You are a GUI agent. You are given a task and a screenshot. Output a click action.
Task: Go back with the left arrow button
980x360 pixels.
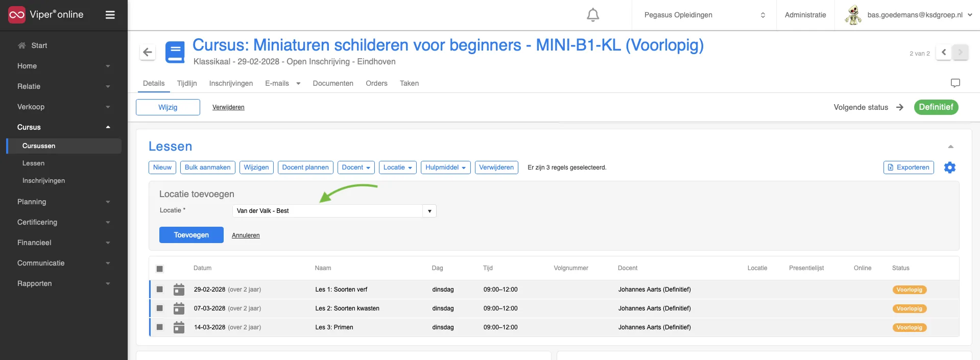tap(148, 52)
